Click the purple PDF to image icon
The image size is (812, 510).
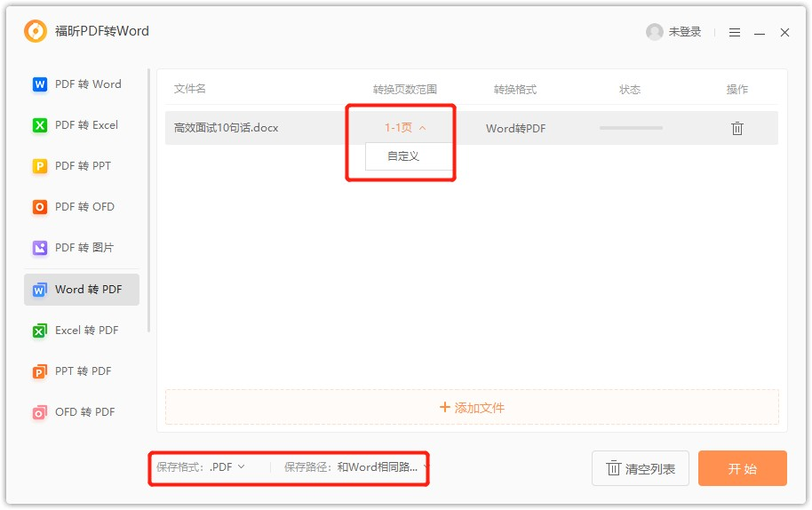[x=39, y=248]
